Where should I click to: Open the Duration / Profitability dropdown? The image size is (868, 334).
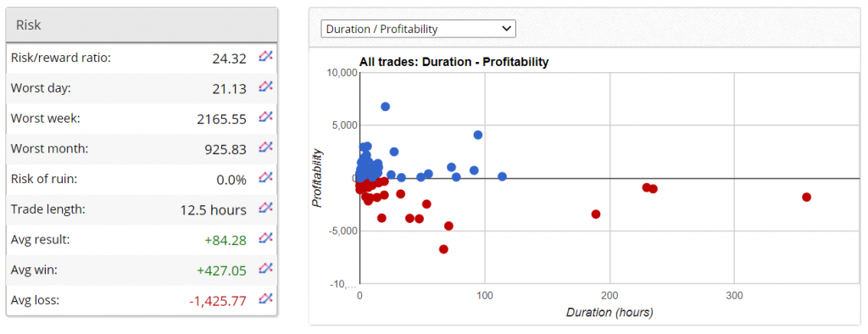click(x=419, y=29)
